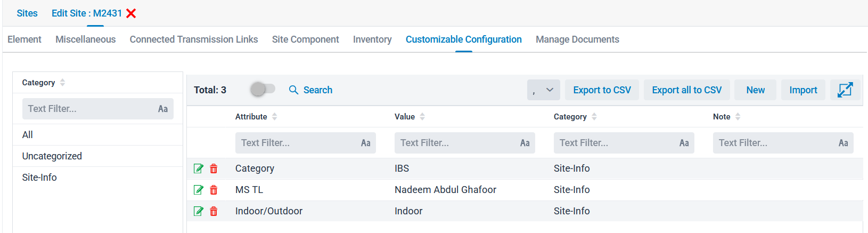Delete the MS TL attribute row
This screenshot has width=868, height=233.
coord(214,190)
